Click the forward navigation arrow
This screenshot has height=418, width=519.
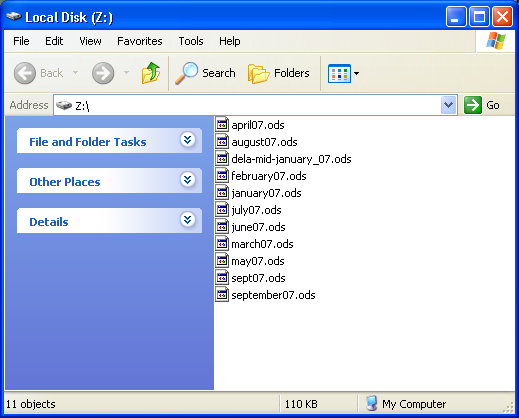point(103,73)
